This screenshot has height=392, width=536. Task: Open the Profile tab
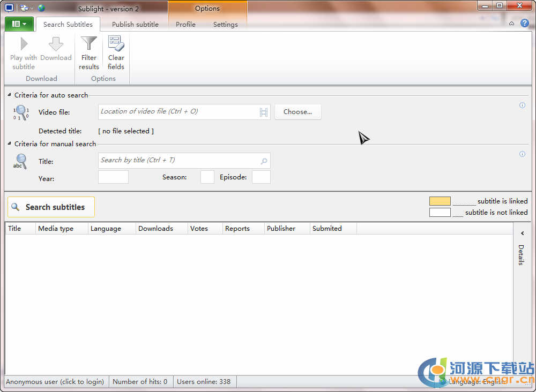[185, 24]
